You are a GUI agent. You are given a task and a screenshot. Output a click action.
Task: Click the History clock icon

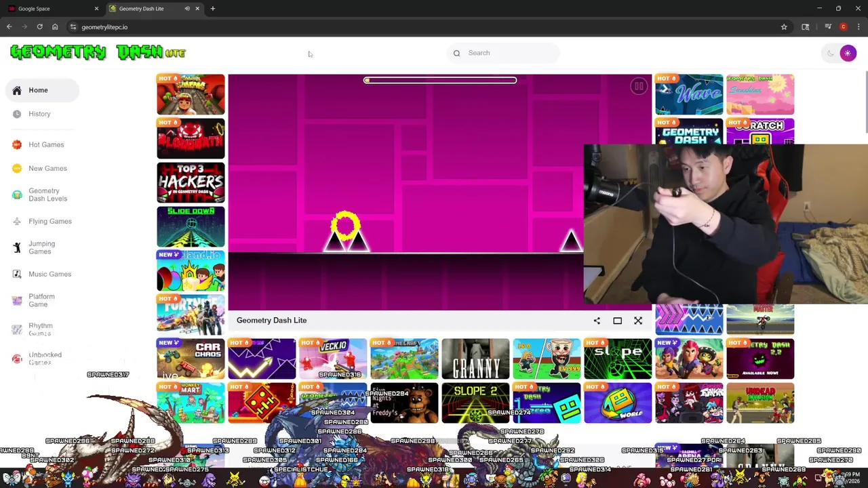(17, 114)
